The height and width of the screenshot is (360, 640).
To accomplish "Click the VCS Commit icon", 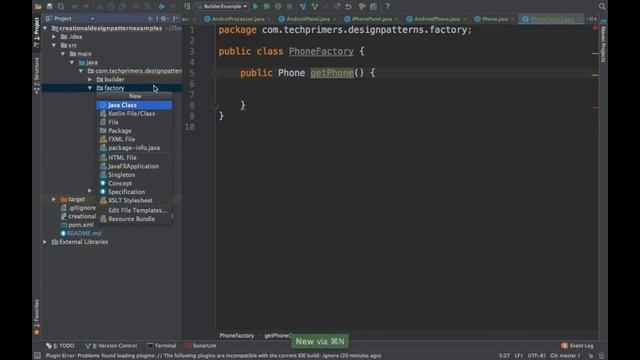I will pos(314,6).
